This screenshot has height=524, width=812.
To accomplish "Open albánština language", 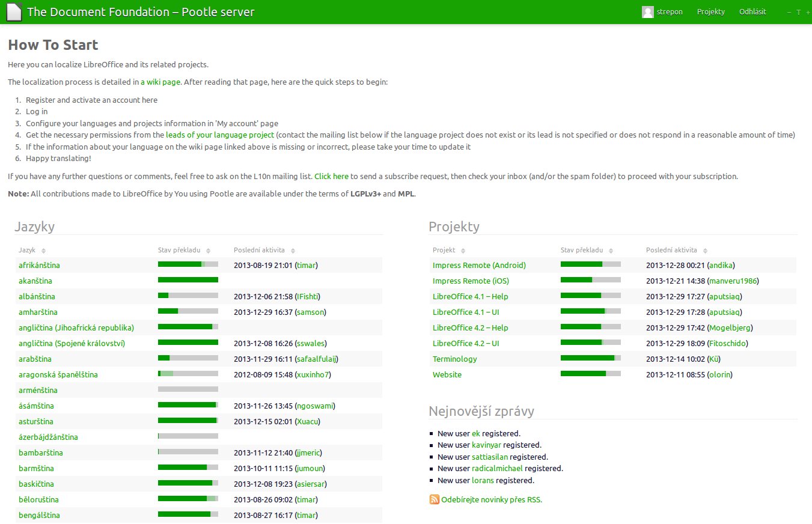I will click(38, 296).
